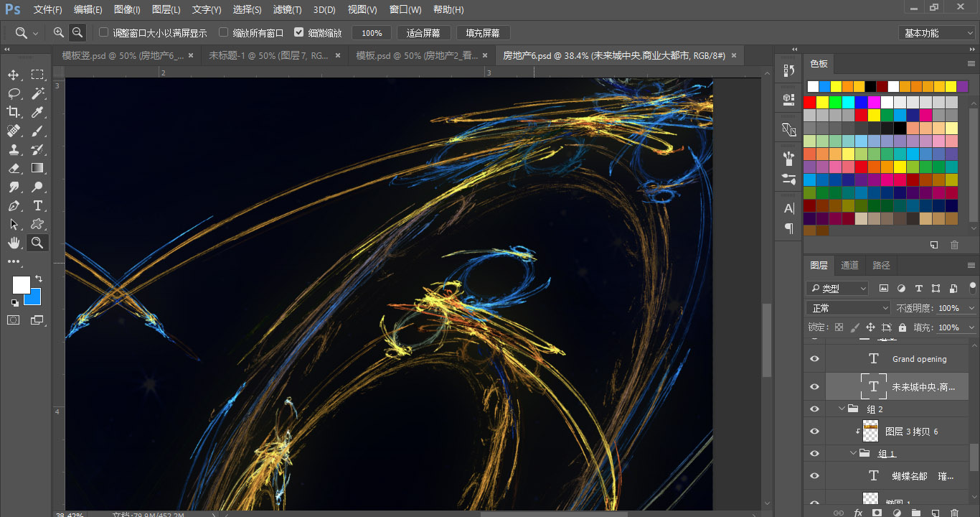Hide the 组 1 group
Image resolution: width=980 pixels, height=517 pixels.
[814, 454]
